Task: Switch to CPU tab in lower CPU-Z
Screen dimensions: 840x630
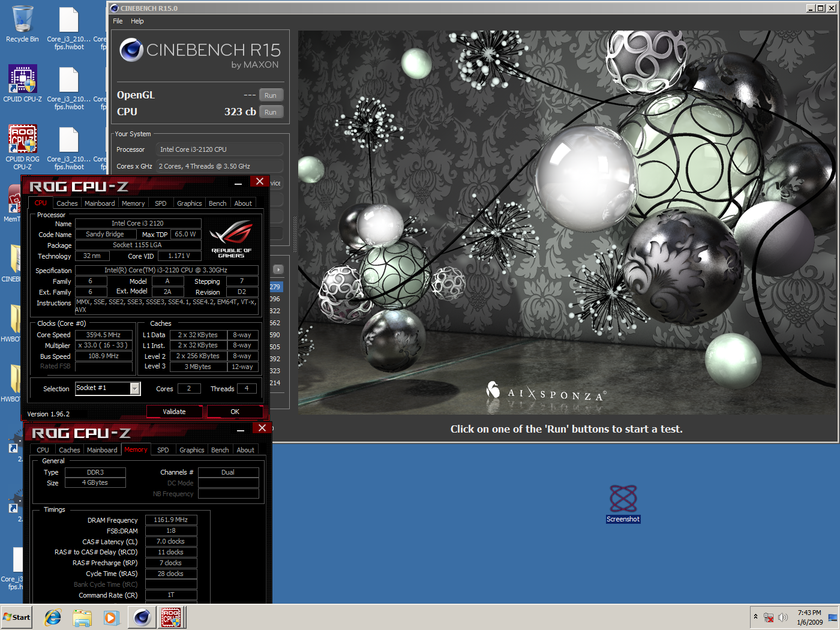Action: [43, 450]
